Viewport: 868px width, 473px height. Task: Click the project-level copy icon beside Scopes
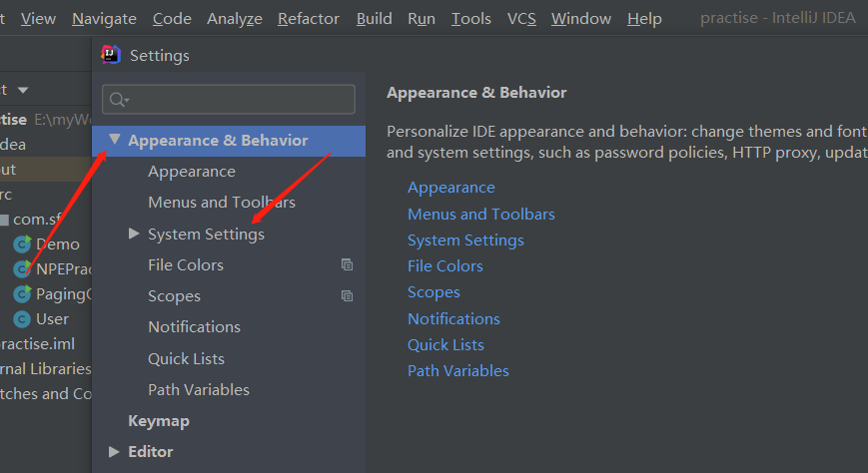[347, 296]
